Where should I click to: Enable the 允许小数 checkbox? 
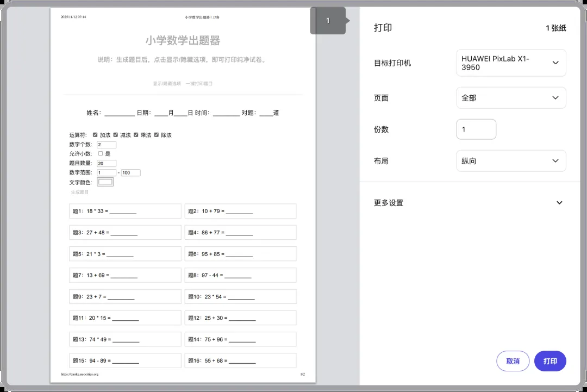click(x=101, y=154)
